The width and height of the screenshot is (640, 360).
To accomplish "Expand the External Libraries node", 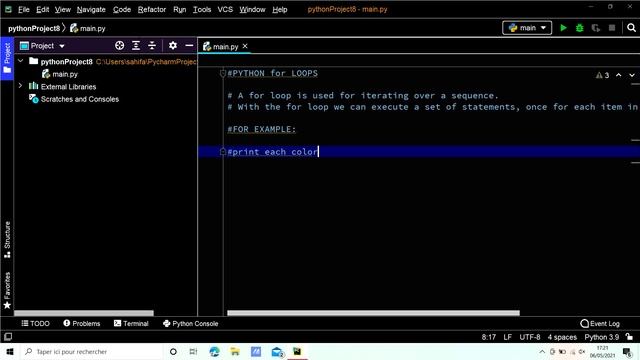I will [x=20, y=86].
